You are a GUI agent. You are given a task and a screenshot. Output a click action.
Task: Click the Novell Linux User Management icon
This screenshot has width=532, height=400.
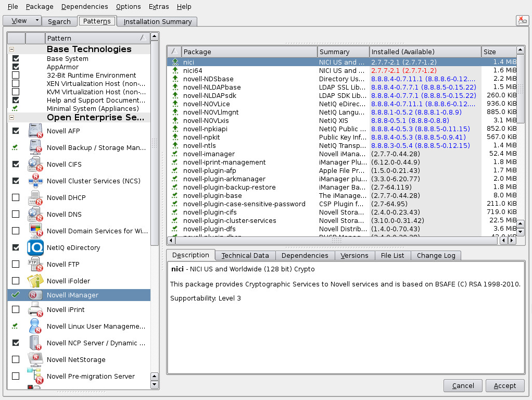(x=35, y=327)
